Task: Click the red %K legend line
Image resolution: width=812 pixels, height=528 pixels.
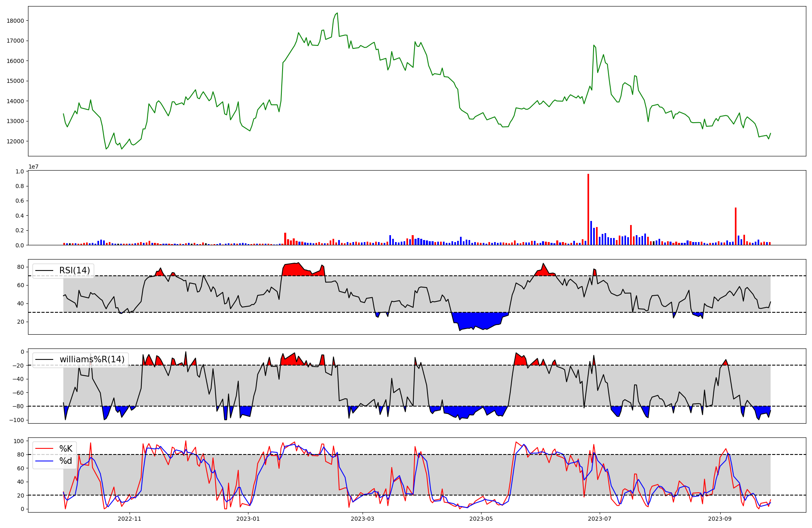Action: pos(44,448)
